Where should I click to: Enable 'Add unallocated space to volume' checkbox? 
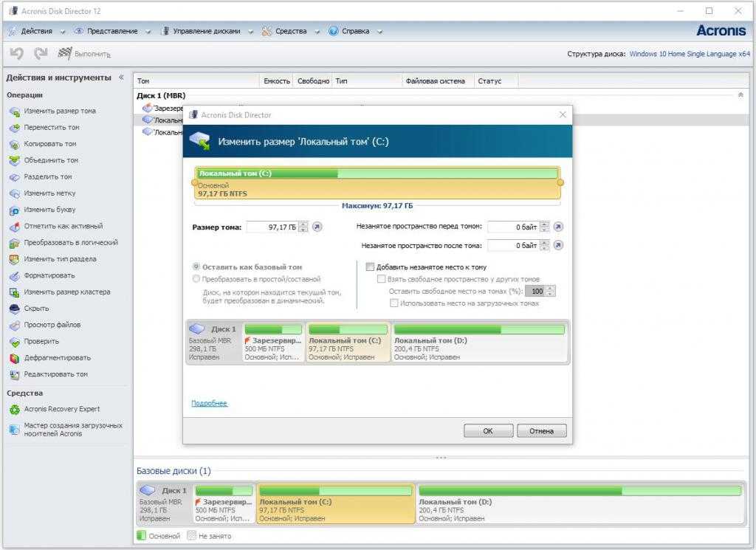tap(371, 267)
